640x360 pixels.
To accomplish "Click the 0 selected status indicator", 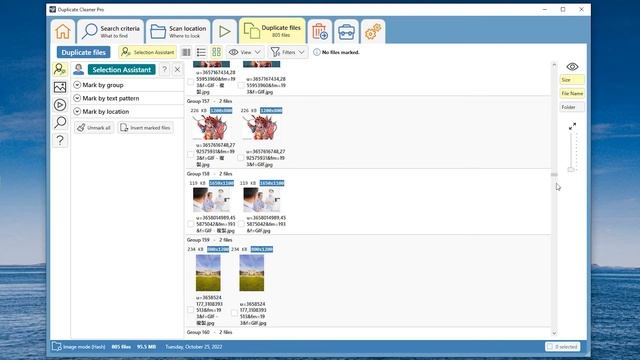I will coord(562,347).
